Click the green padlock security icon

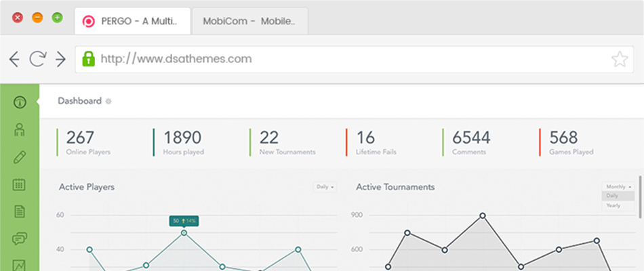[x=87, y=59]
